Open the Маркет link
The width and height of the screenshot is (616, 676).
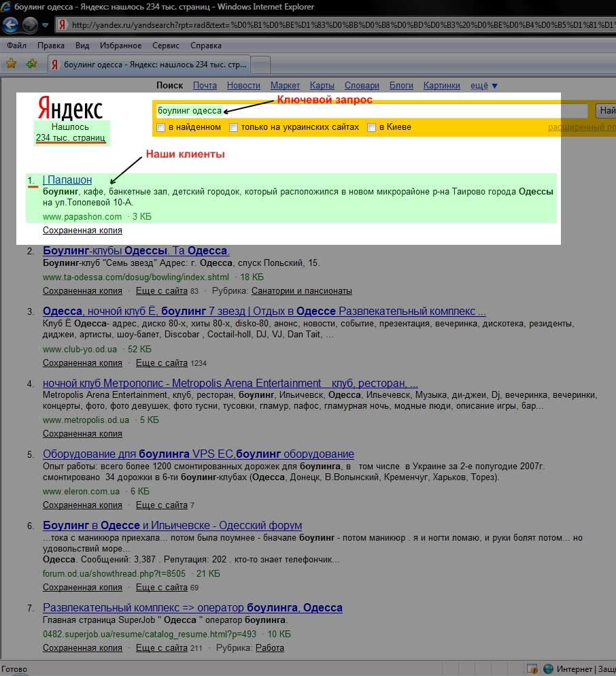(x=285, y=86)
